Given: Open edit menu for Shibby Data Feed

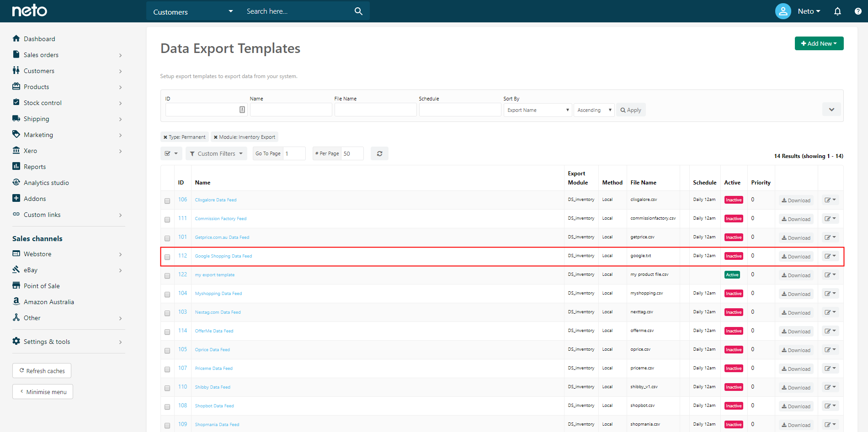Looking at the screenshot, I should point(830,387).
